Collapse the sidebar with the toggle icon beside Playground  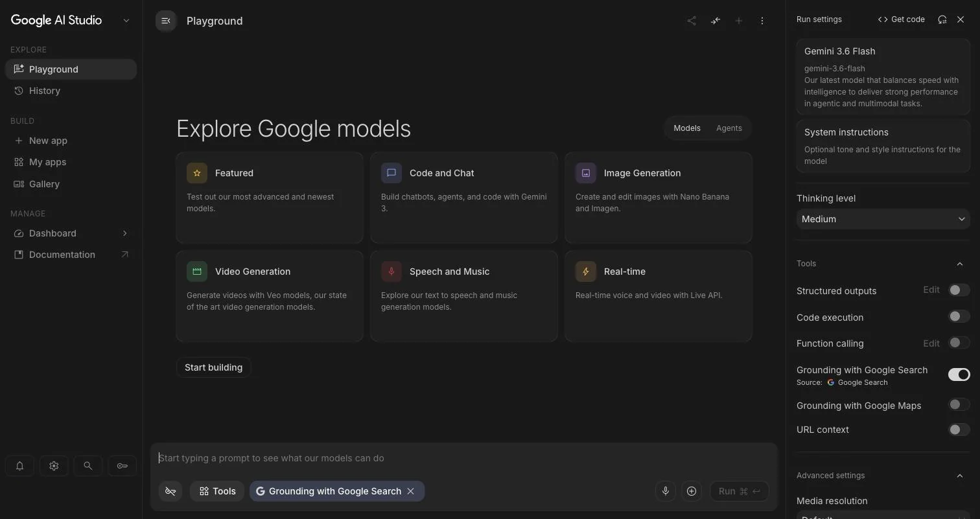(166, 21)
